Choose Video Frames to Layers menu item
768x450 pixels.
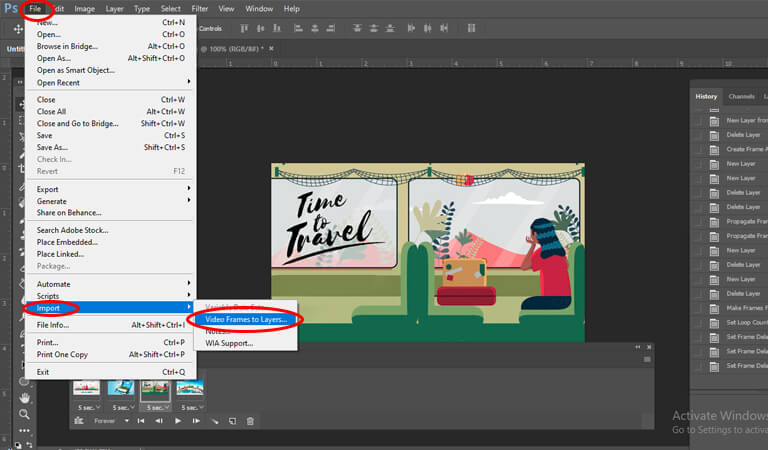pos(245,320)
